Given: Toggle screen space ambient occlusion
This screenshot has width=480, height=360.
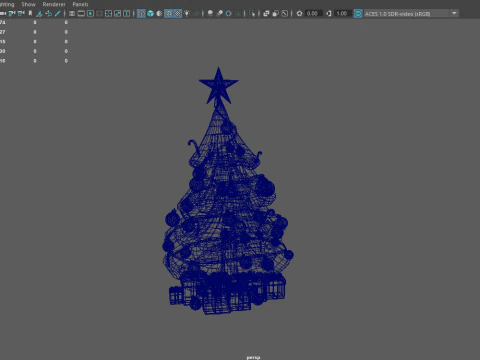Looking at the screenshot, I should (x=210, y=13).
